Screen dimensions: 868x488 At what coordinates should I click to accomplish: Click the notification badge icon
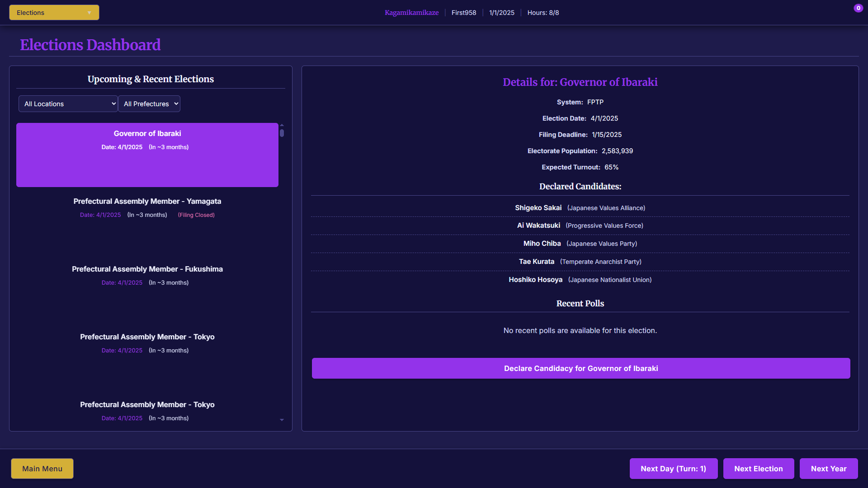[x=858, y=8]
